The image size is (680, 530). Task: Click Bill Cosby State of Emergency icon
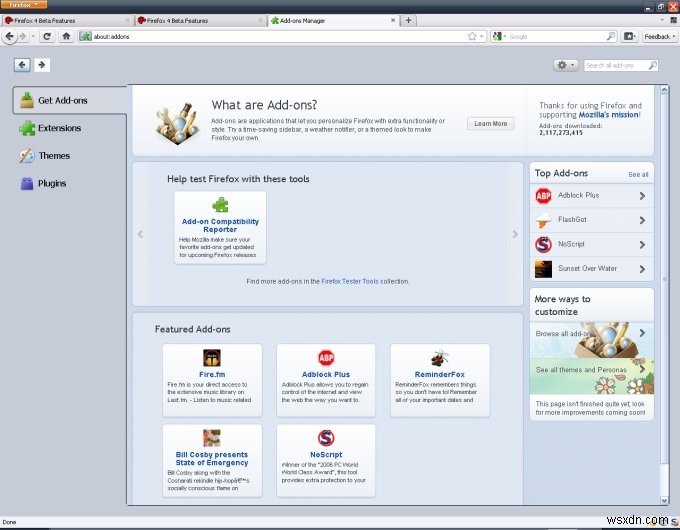pos(212,438)
